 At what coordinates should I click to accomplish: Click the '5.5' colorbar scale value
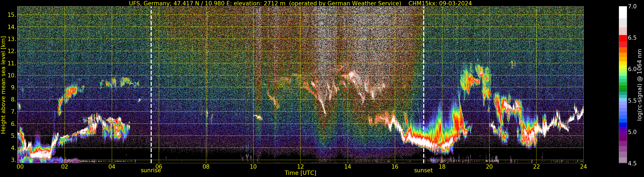point(632,101)
